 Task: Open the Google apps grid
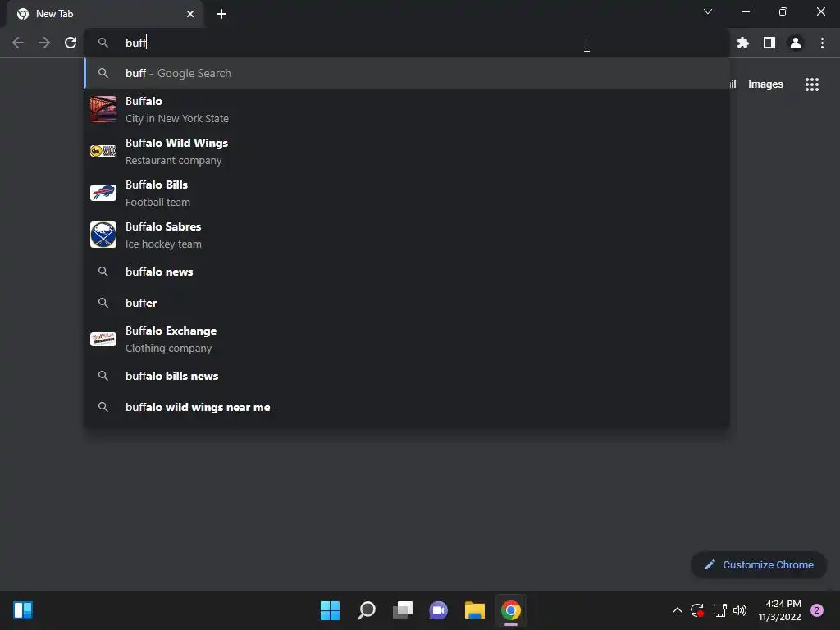[812, 84]
